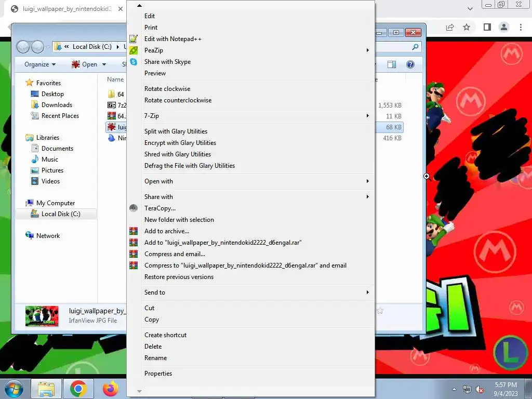The image size is (532, 399).
Task: Click WinRAR icon beside Compress and email...
Action: (134, 254)
